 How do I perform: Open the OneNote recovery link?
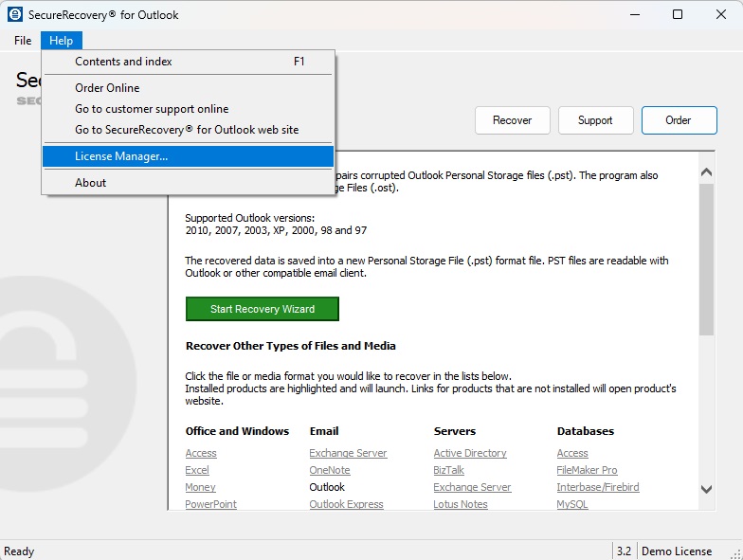(x=330, y=471)
